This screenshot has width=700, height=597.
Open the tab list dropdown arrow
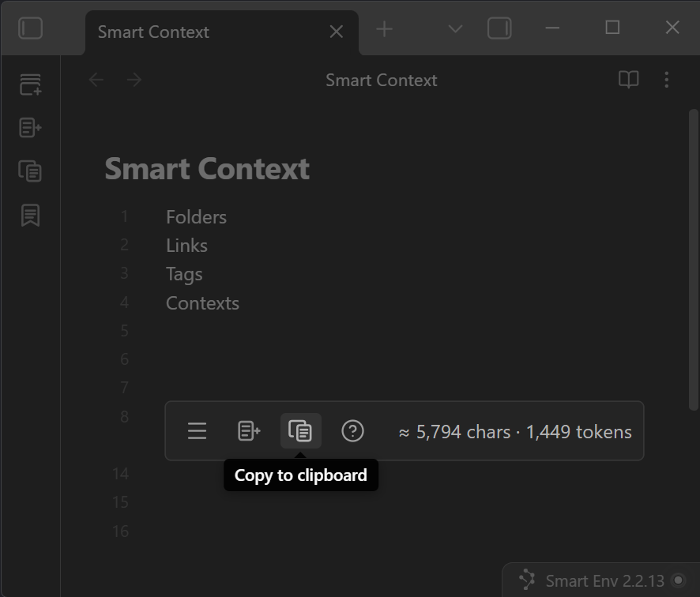tap(455, 29)
